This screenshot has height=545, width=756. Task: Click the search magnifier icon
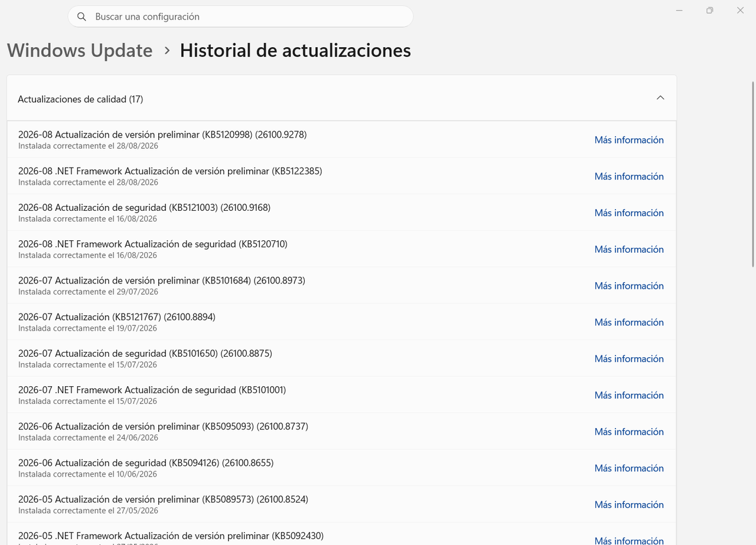tap(82, 17)
